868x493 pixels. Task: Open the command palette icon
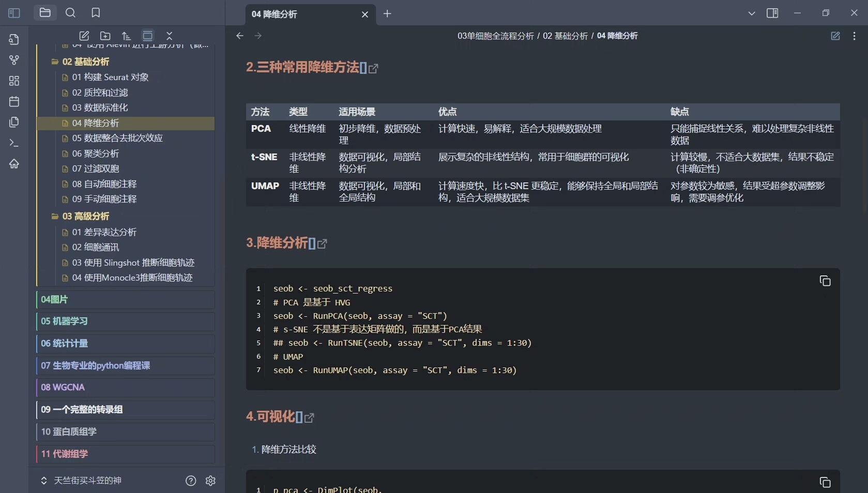click(x=14, y=143)
